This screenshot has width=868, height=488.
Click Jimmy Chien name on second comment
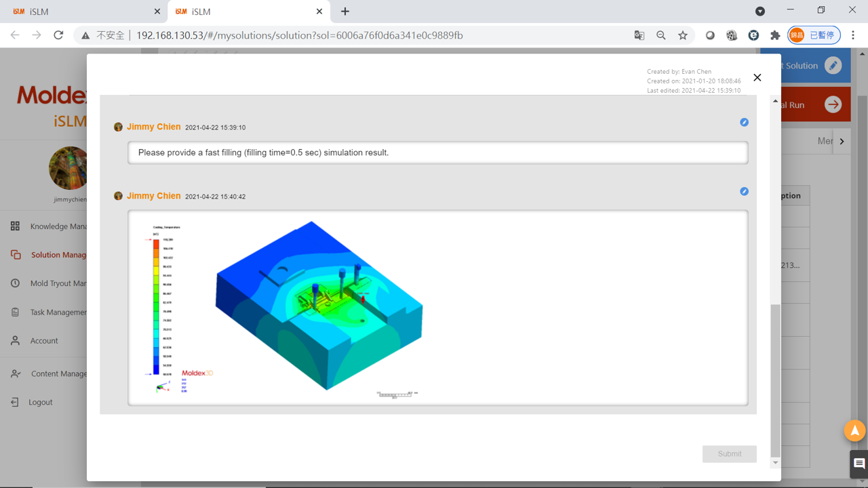[154, 196]
